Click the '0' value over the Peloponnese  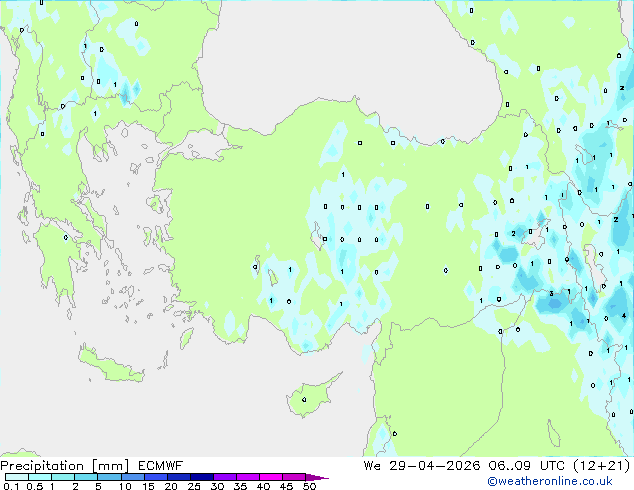point(66,238)
